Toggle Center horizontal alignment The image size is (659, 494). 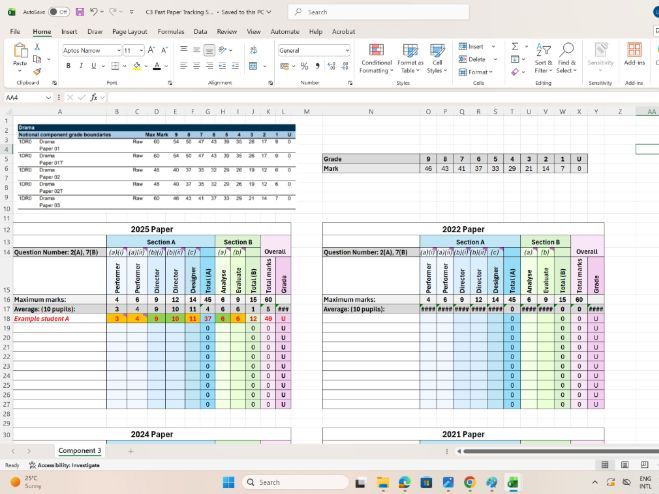pyautogui.click(x=196, y=66)
